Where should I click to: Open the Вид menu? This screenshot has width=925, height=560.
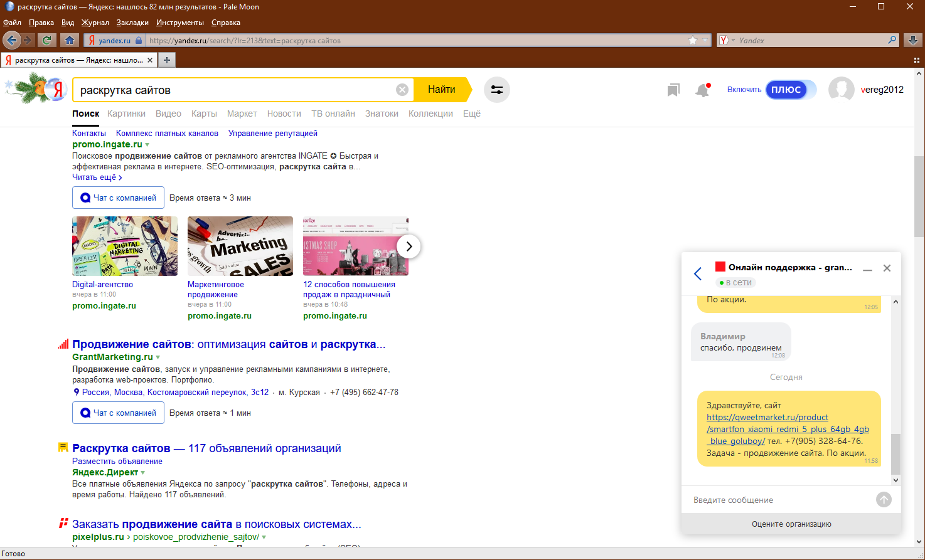[x=68, y=23]
